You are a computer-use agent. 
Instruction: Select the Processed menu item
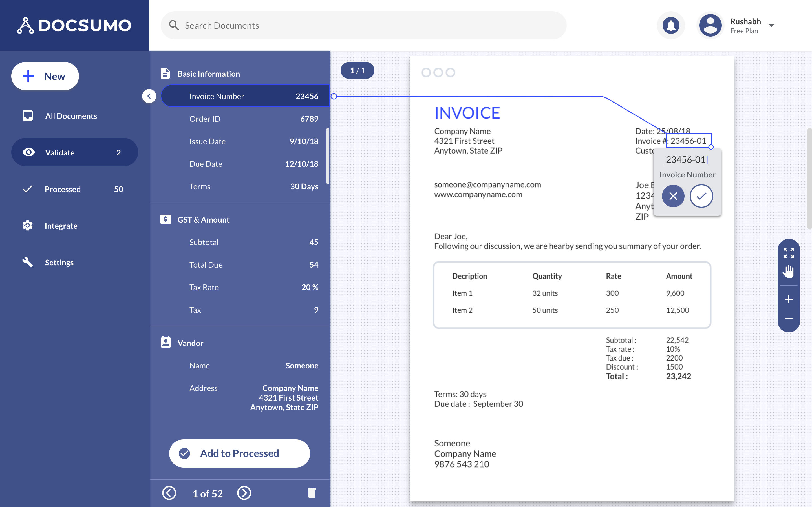point(62,189)
